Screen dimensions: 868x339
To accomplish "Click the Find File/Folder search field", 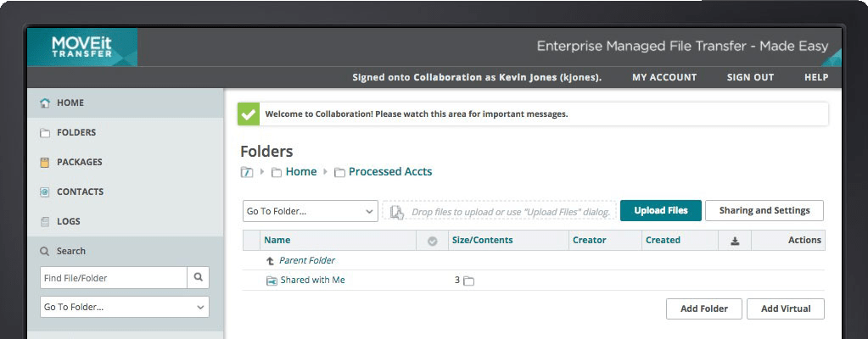I will (113, 277).
